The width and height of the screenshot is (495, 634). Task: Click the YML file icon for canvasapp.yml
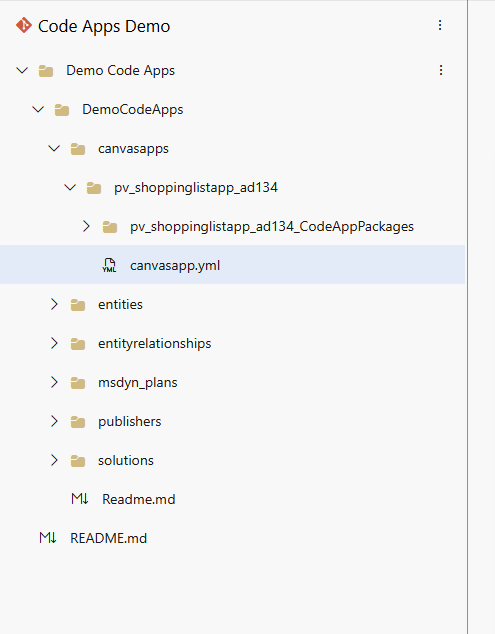click(109, 265)
